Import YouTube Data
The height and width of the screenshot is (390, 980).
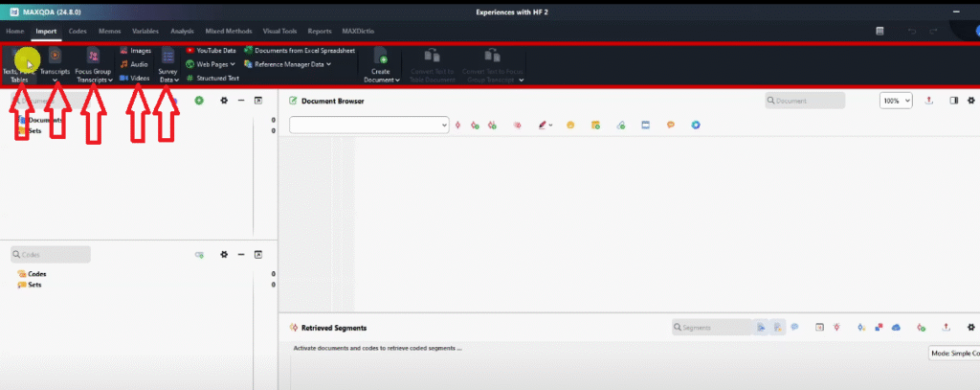click(211, 51)
